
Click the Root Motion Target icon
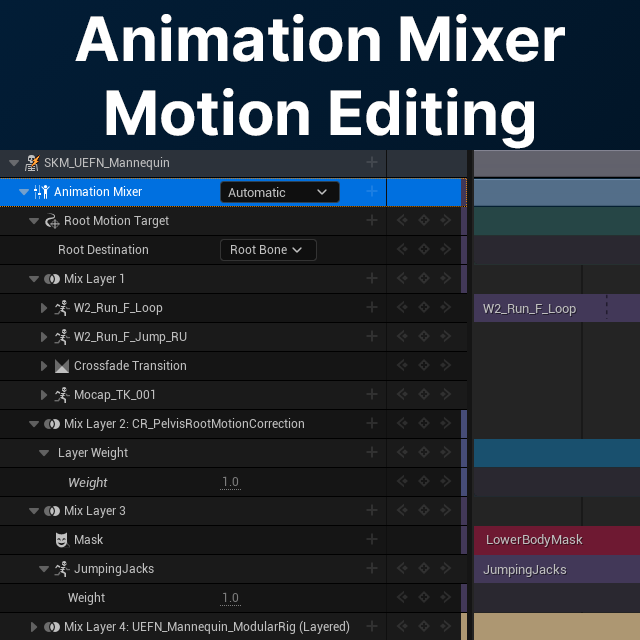pyautogui.click(x=52, y=221)
